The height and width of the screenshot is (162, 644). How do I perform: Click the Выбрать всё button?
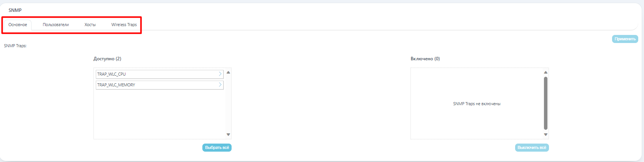pyautogui.click(x=217, y=148)
